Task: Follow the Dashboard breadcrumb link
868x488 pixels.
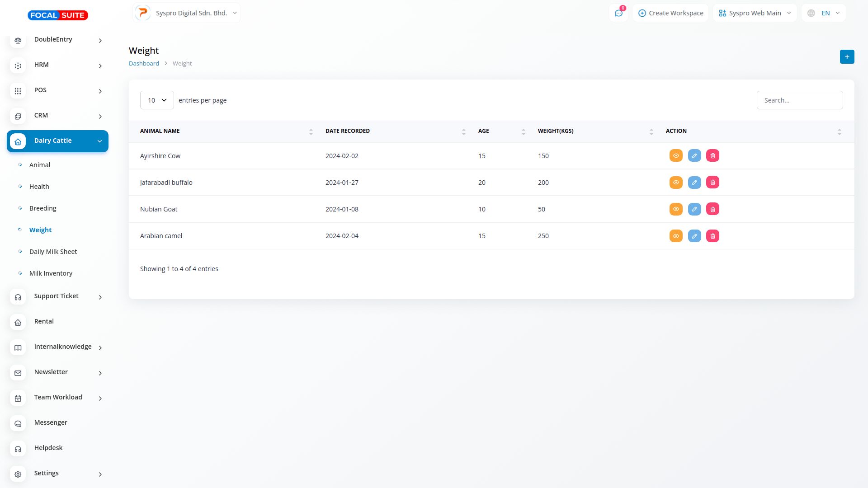Action: [x=144, y=64]
